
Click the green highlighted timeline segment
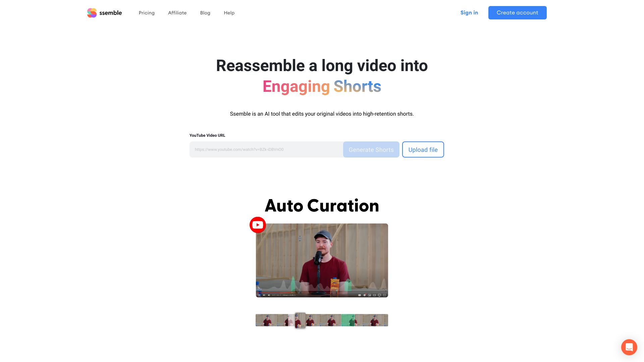pyautogui.click(x=352, y=319)
